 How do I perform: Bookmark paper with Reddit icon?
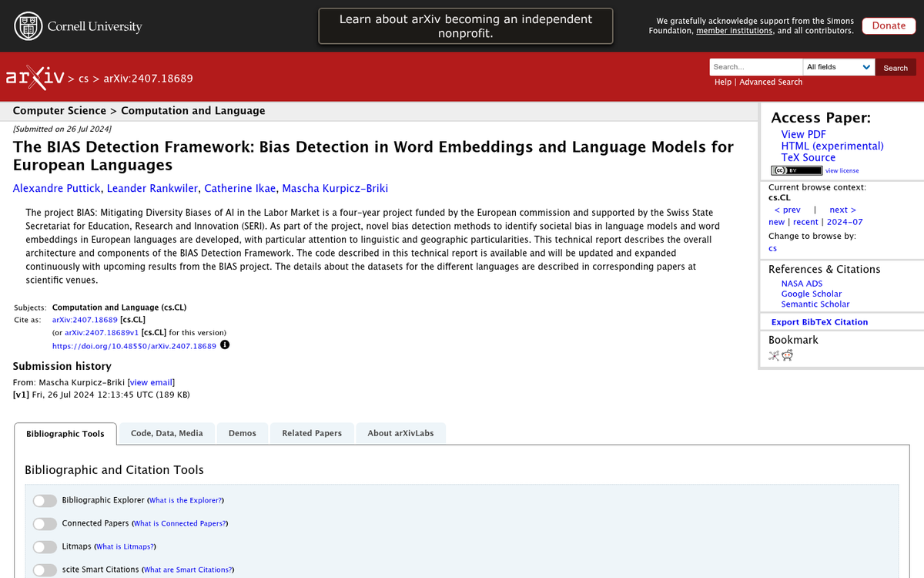[788, 355]
